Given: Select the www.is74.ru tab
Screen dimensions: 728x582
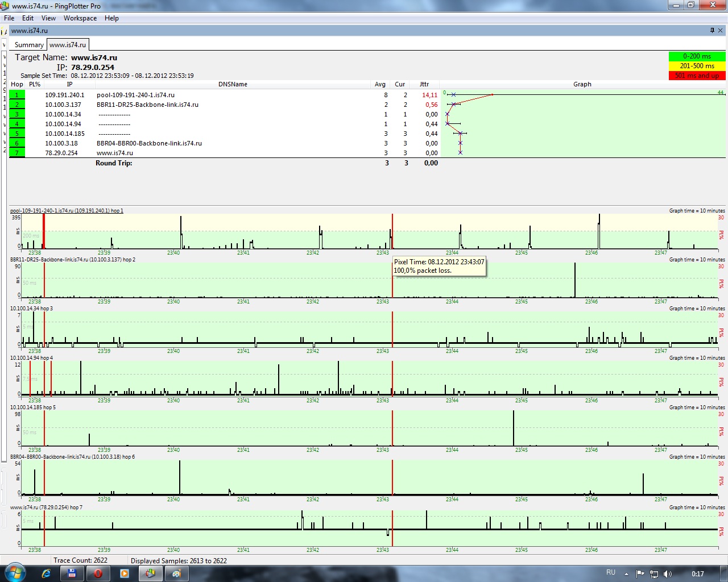Looking at the screenshot, I should coord(68,45).
